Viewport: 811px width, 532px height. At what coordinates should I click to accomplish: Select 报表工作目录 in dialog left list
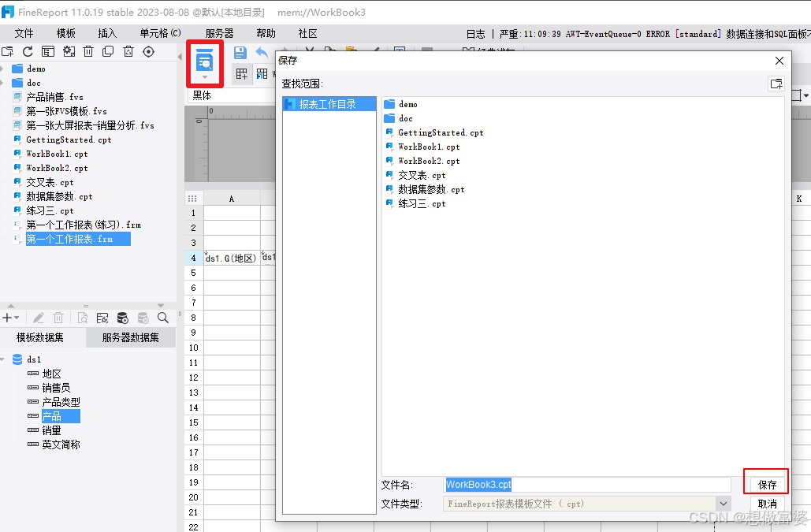click(329, 104)
